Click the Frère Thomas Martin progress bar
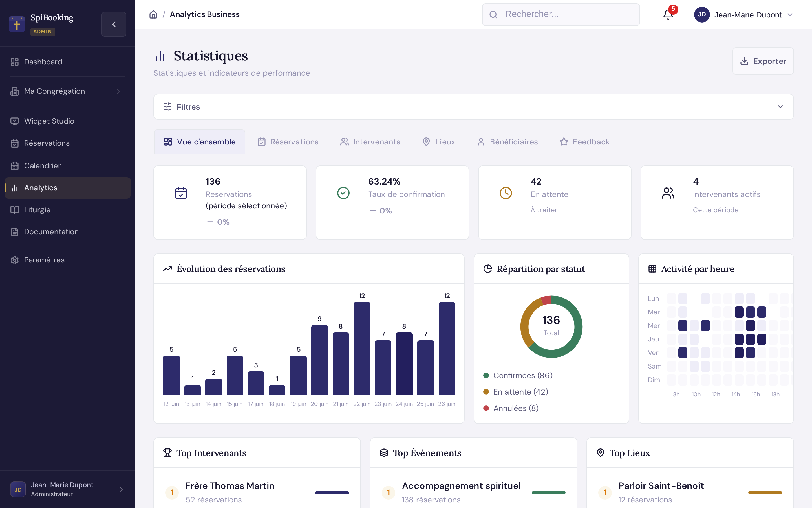 tap(332, 492)
